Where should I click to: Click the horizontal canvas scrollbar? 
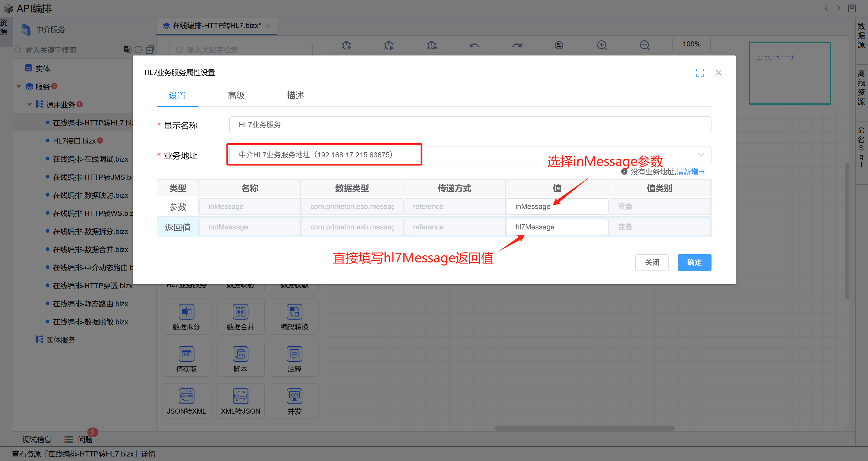[x=584, y=428]
